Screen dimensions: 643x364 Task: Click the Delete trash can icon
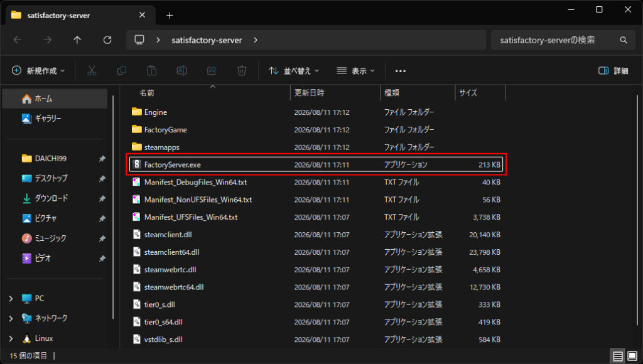(x=242, y=71)
